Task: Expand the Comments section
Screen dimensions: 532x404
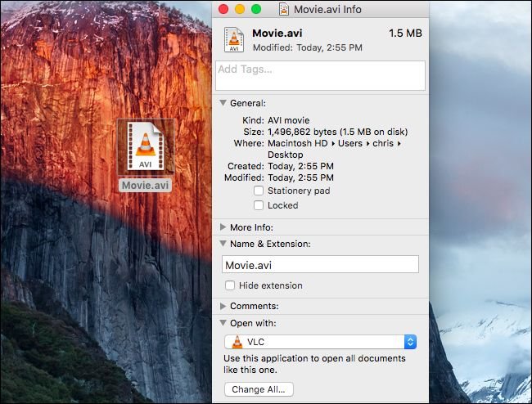Action: point(223,306)
